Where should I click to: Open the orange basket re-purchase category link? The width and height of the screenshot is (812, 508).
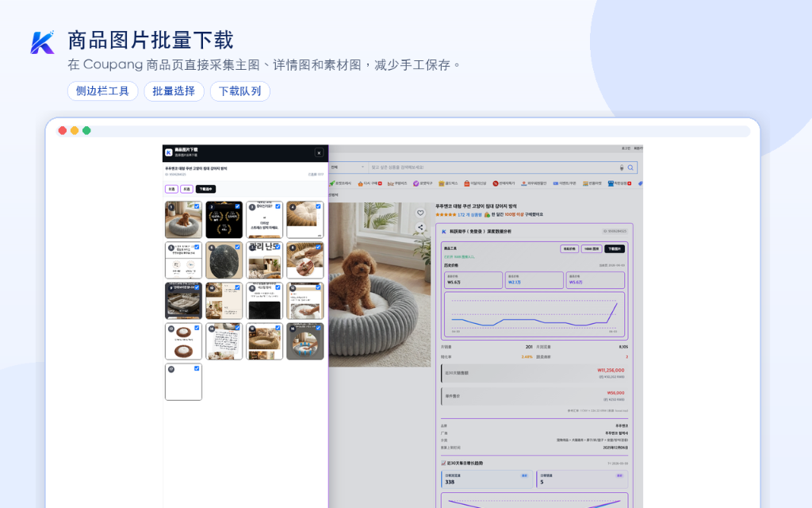pos(370,183)
